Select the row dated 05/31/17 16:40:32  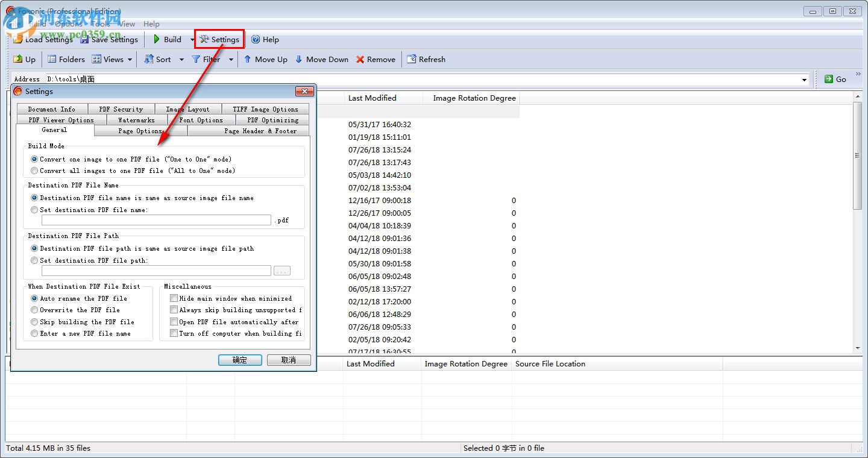[379, 125]
